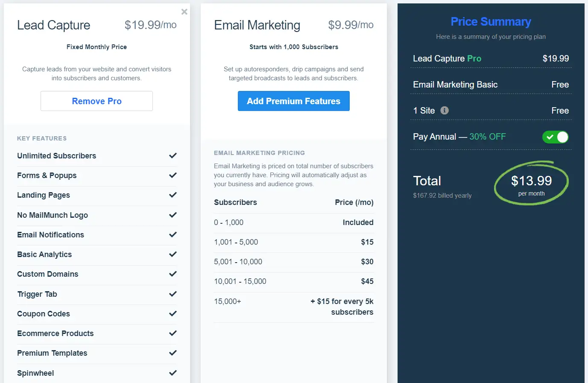
Task: Click the Price Summary heading
Action: click(491, 22)
